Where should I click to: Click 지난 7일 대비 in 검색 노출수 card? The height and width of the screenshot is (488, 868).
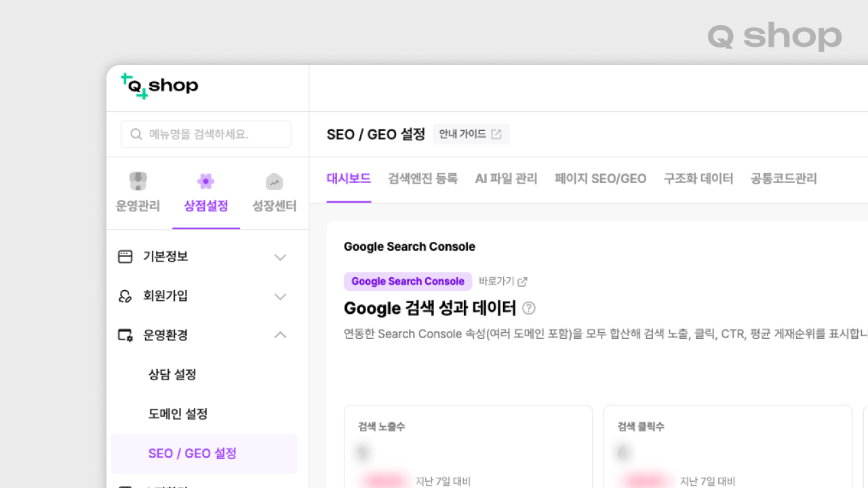pos(443,481)
